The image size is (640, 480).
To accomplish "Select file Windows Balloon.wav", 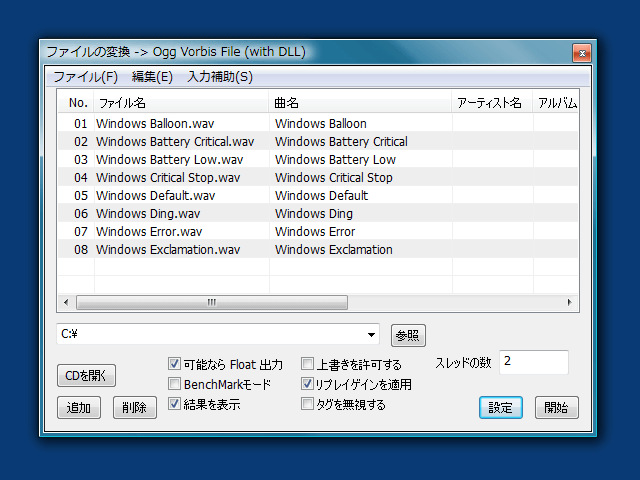I will 155,123.
